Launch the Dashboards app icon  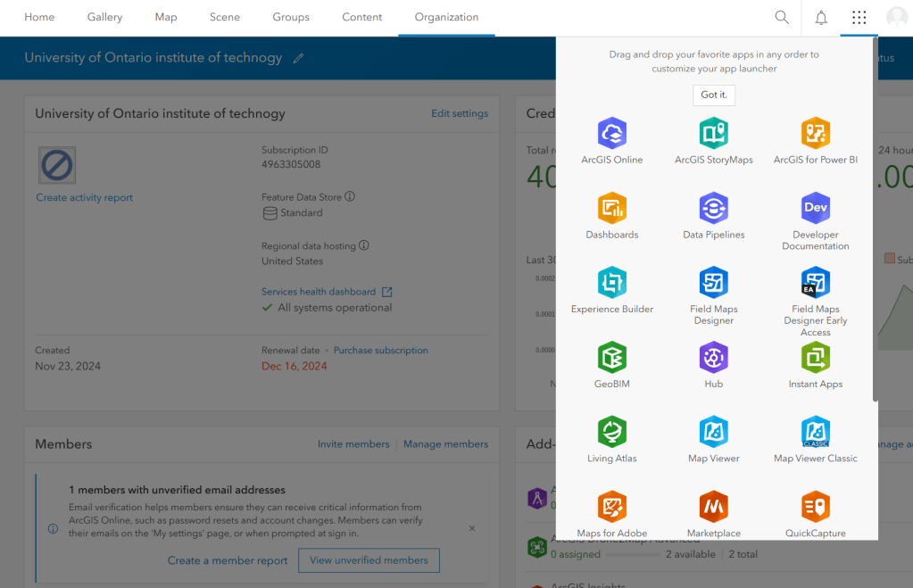(x=611, y=209)
